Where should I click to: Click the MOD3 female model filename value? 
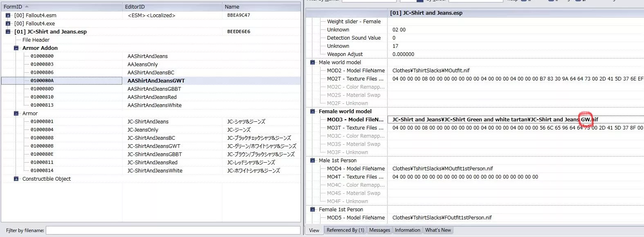[x=495, y=119]
